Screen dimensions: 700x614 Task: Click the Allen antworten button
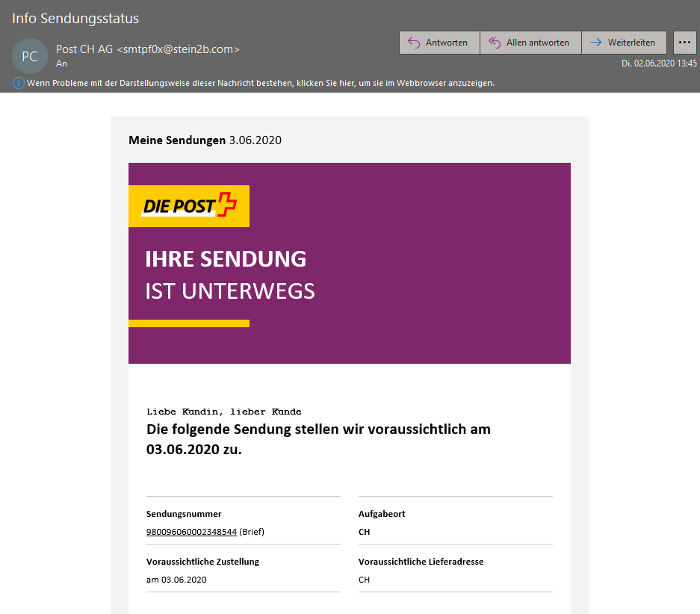coord(530,43)
